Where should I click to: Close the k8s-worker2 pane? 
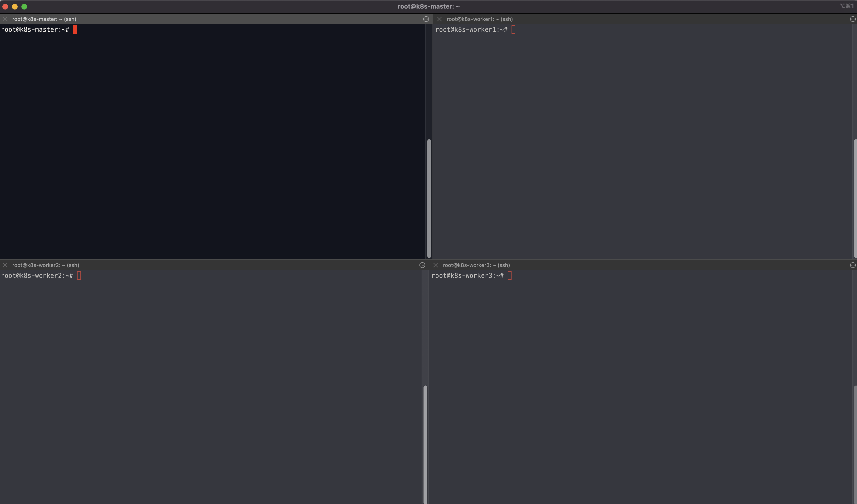5,265
